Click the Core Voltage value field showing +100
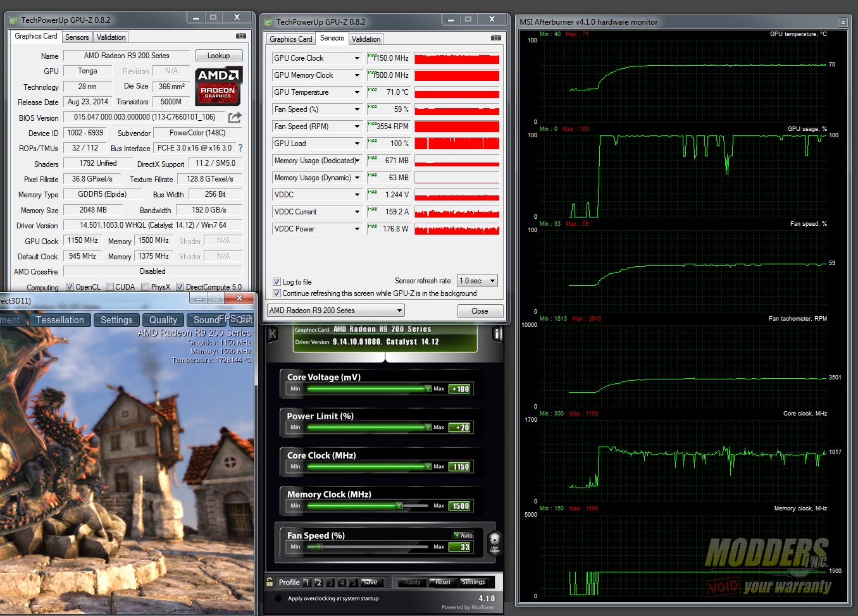858x616 pixels. tap(460, 389)
